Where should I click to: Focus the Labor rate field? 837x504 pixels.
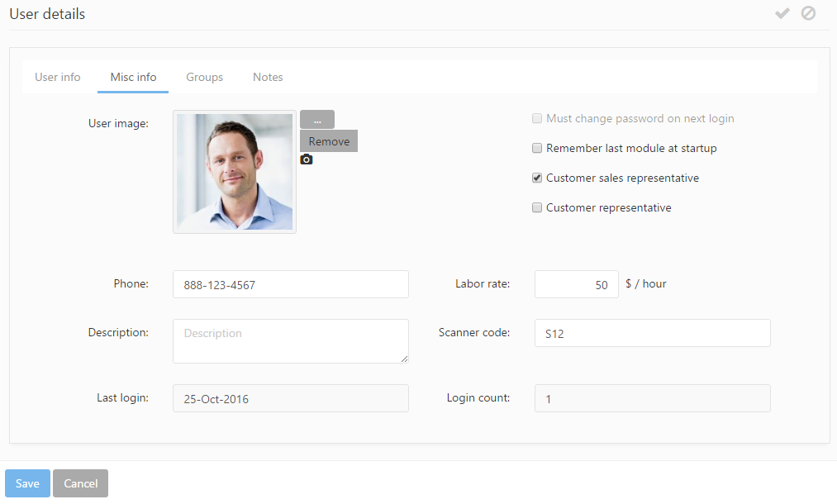point(576,285)
